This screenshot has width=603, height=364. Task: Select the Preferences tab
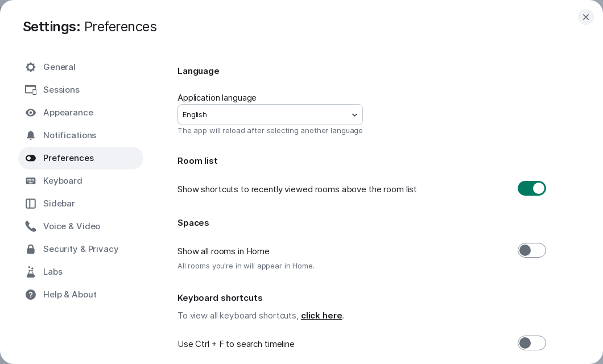click(81, 158)
